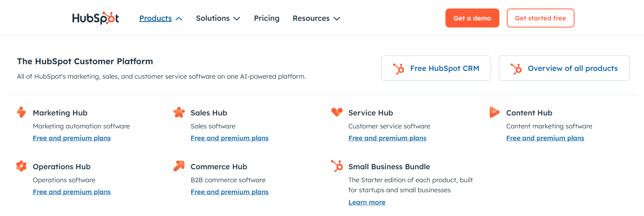Expand the Solutions dropdown
The width and height of the screenshot is (644, 216).
237,19
